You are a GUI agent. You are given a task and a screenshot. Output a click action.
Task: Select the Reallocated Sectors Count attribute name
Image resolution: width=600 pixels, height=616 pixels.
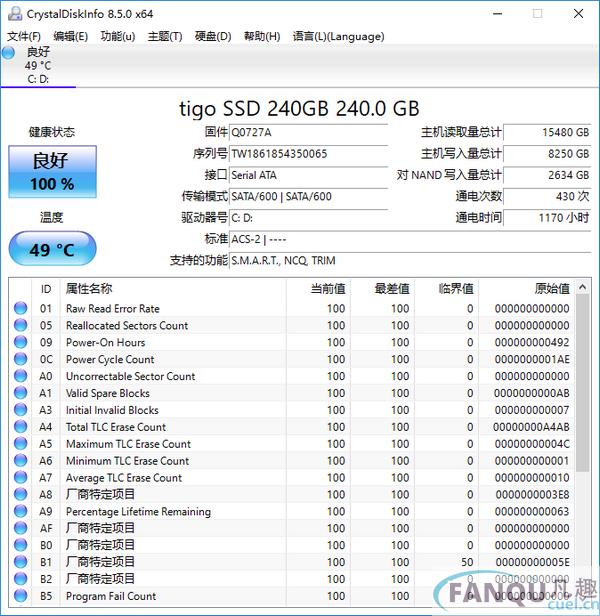pyautogui.click(x=127, y=325)
